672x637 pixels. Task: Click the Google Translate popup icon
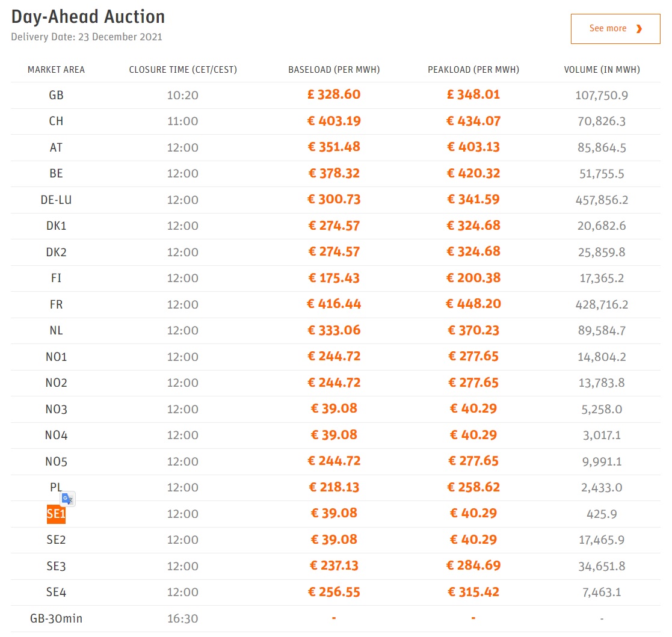click(67, 499)
